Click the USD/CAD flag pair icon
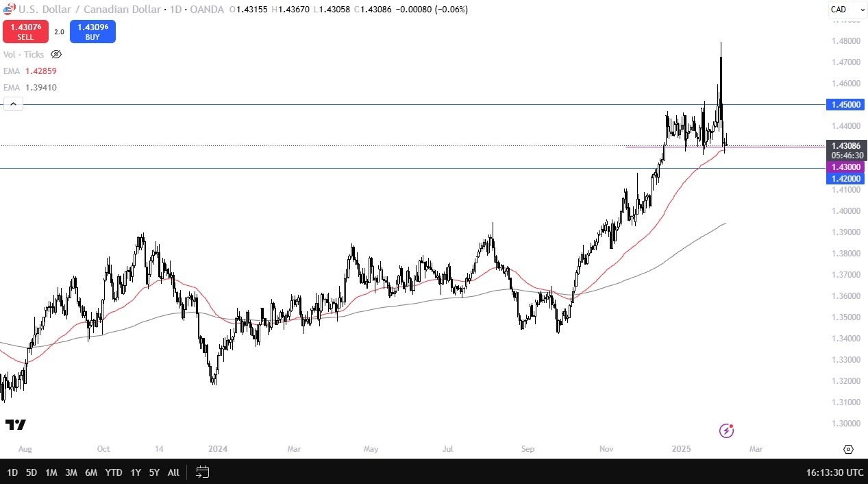Image resolution: width=868 pixels, height=484 pixels. tap(8, 9)
